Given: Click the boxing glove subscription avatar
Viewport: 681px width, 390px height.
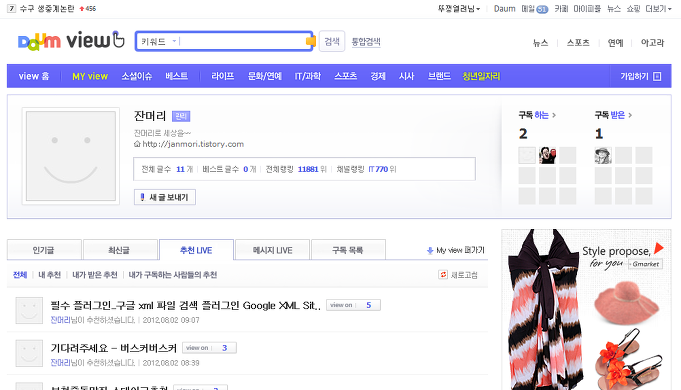Looking at the screenshot, I should (x=547, y=155).
